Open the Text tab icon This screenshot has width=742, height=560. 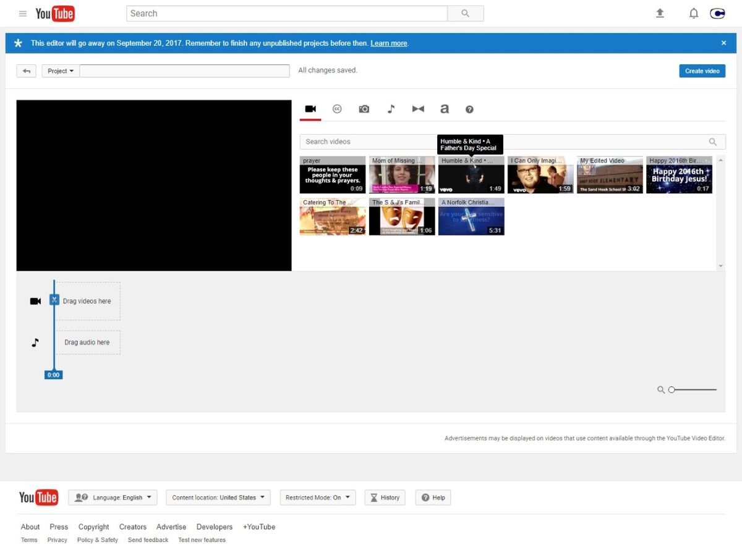coord(444,109)
